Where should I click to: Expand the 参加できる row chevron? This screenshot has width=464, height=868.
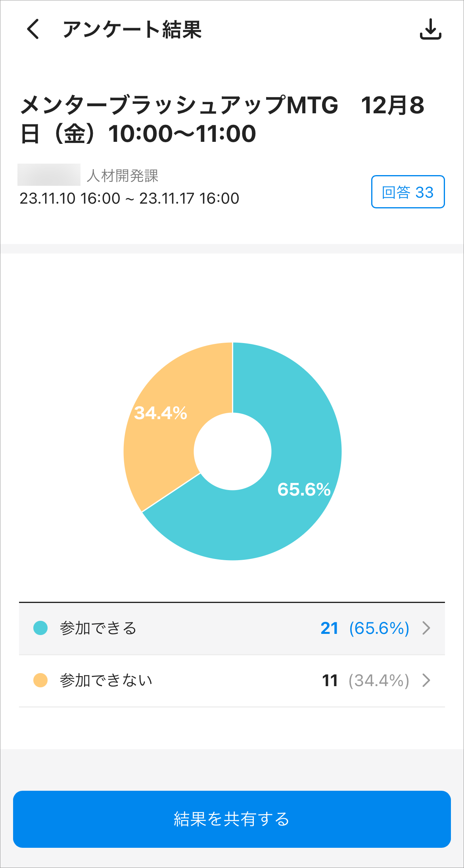tap(426, 628)
